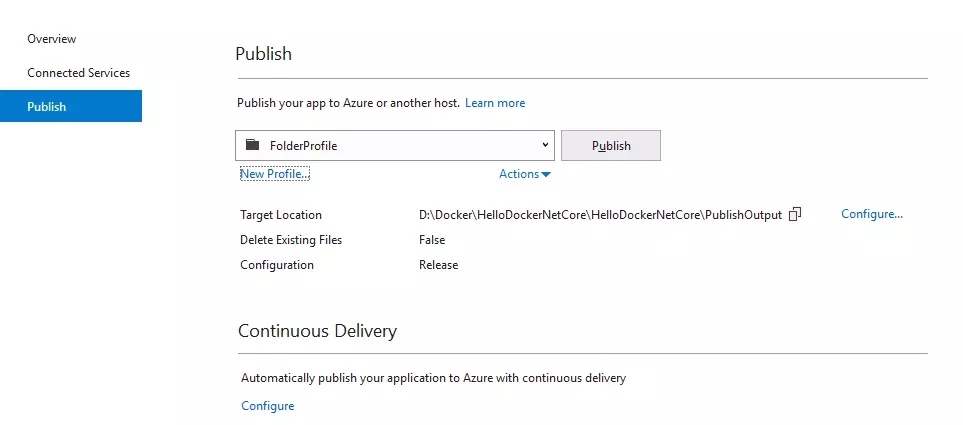Open the Connected Services tab

click(x=78, y=73)
